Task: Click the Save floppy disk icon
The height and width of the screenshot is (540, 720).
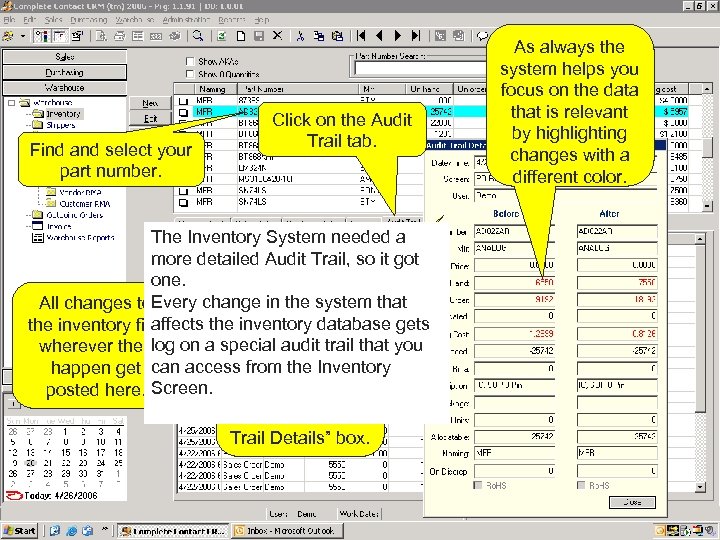Action: pyautogui.click(x=259, y=36)
